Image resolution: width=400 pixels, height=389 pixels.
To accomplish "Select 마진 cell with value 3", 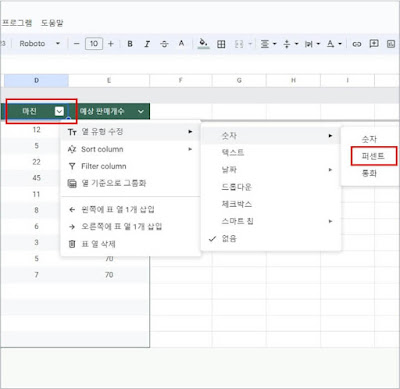I will tap(36, 242).
